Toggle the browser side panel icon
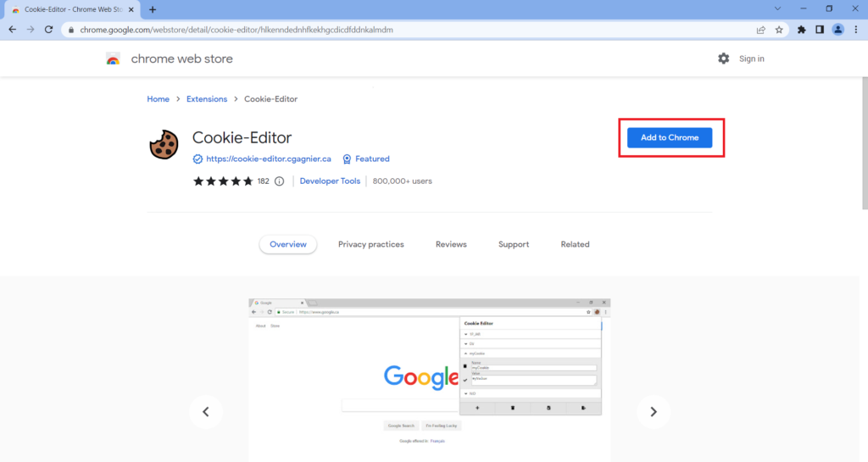Screen dimensions: 868x462 [820, 29]
